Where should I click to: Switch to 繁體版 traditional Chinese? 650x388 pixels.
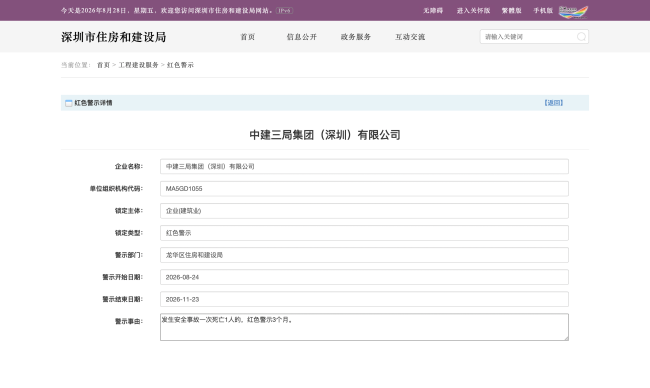point(512,10)
